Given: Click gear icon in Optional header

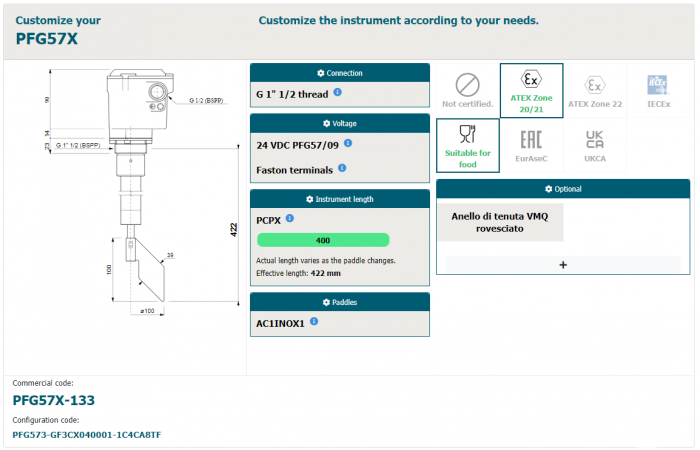Looking at the screenshot, I should pos(548,189).
